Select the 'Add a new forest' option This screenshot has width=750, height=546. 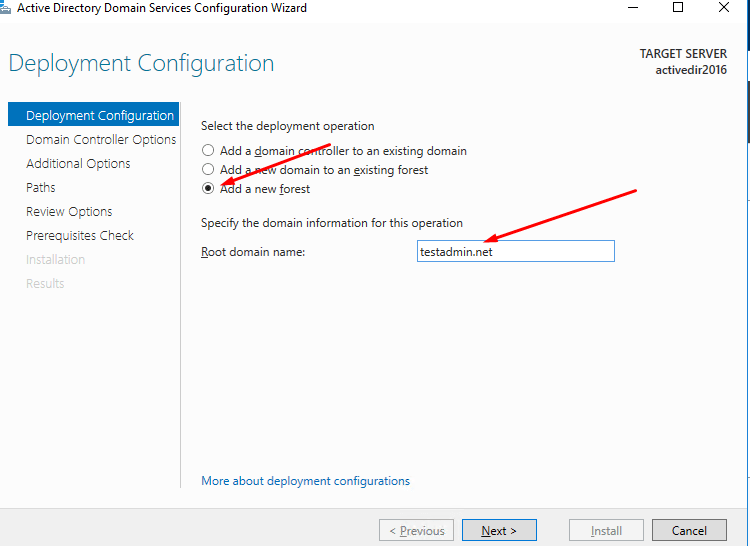[208, 189]
